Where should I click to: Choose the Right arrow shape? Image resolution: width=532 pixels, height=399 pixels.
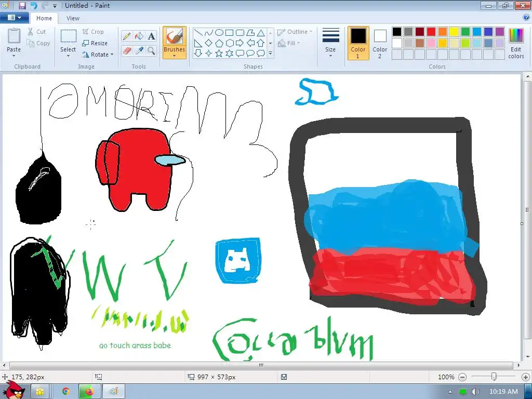(240, 43)
